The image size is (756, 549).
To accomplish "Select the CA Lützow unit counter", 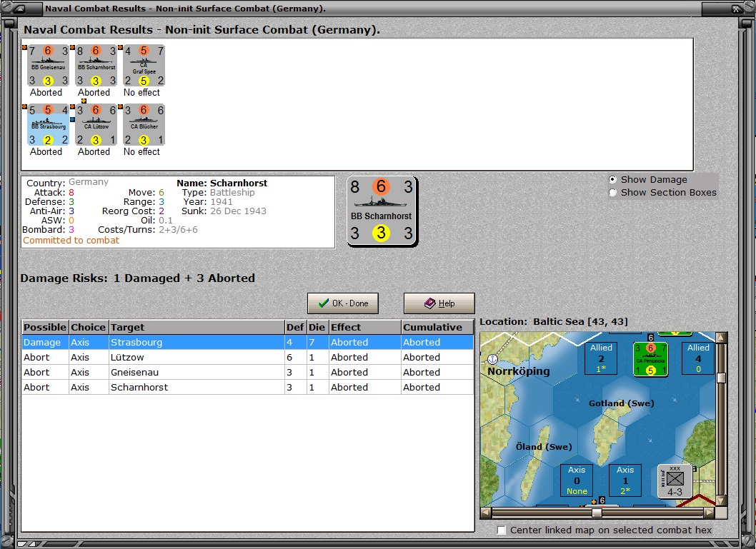I will (x=96, y=125).
